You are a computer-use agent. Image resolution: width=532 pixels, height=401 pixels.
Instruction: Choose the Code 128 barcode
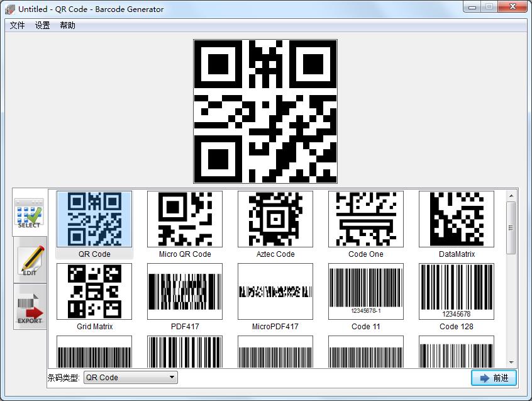[x=457, y=297]
